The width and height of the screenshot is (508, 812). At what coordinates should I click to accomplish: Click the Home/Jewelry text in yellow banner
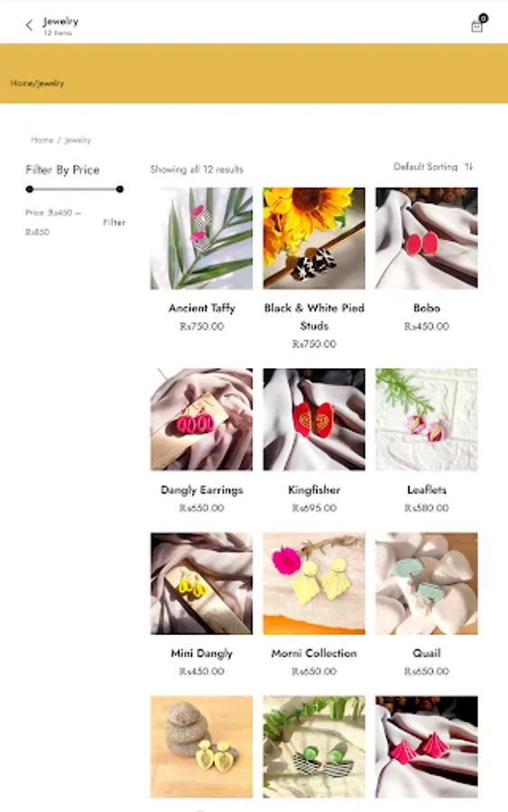click(x=37, y=83)
